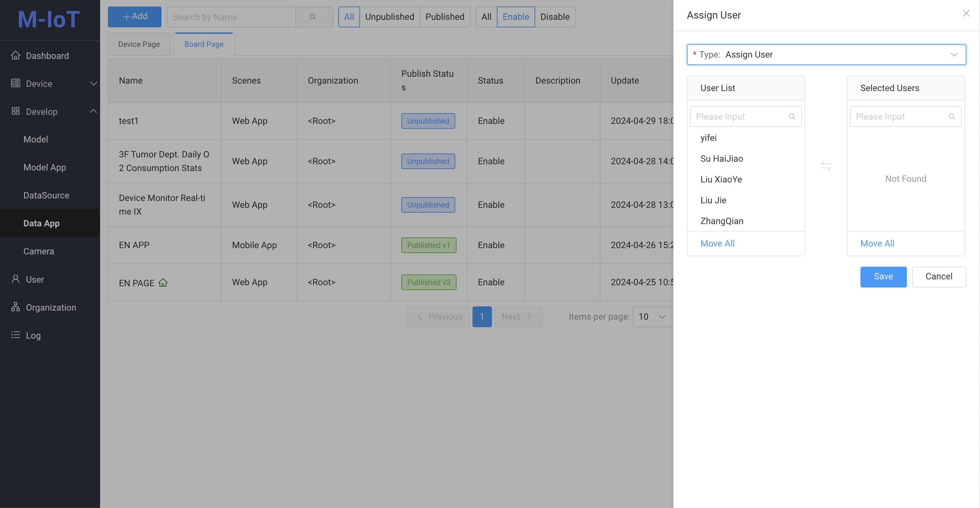Screen dimensions: 980x508
Task: Click search icon in Selected Users filter
Action: coord(951,116)
